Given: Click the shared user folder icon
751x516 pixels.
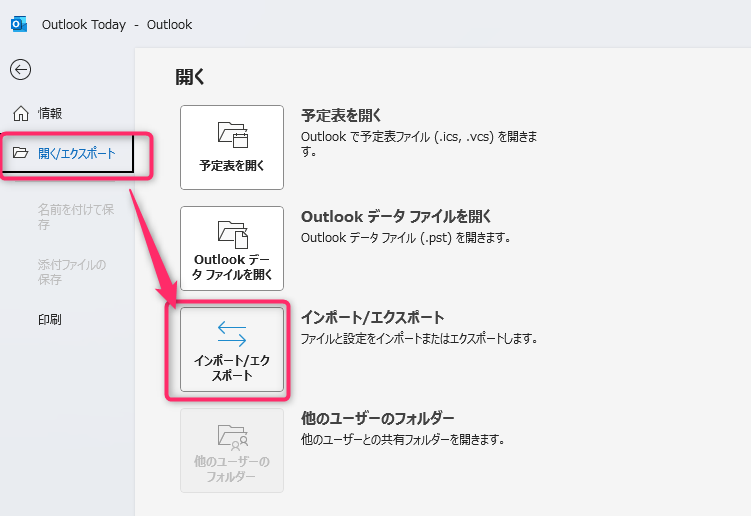Looking at the screenshot, I should [233, 436].
